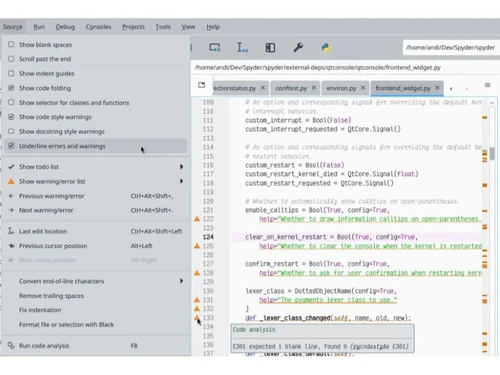Open the Tools menu
This screenshot has height=375, width=500.
[163, 27]
